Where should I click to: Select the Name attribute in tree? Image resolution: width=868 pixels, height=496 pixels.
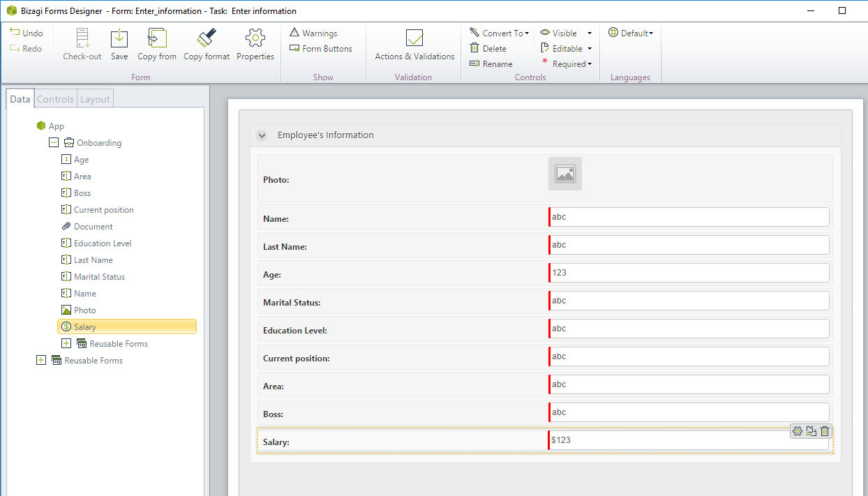tap(79, 294)
